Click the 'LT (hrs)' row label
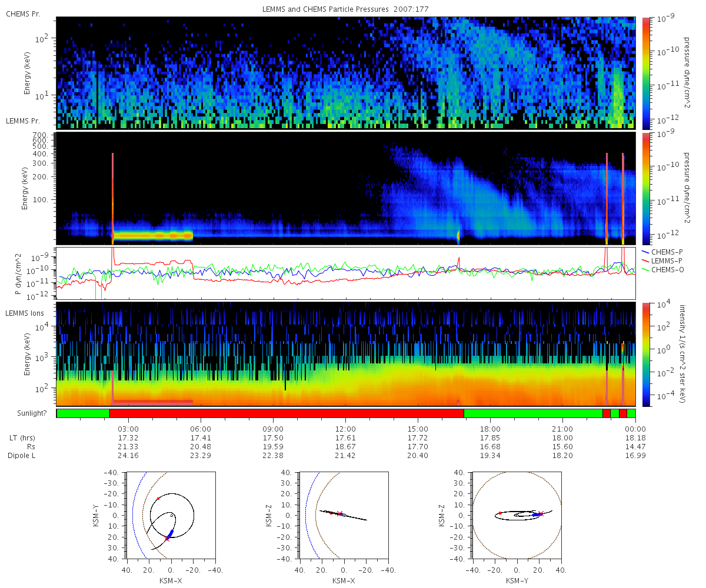Image resolution: width=706 pixels, height=588 pixels. (21, 438)
